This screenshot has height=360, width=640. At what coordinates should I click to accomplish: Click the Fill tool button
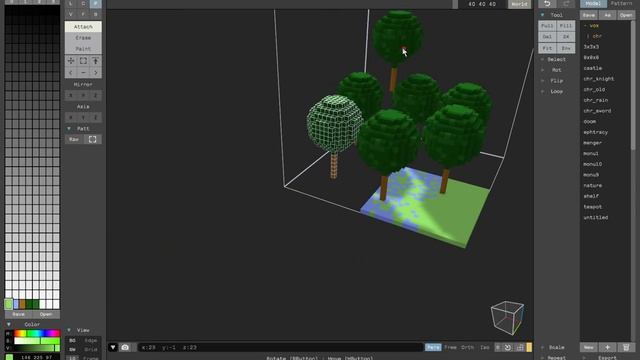click(x=566, y=26)
